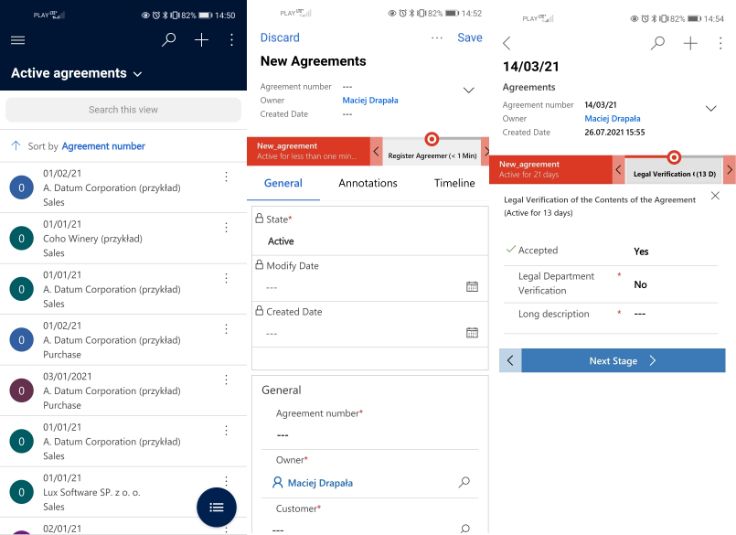Image resolution: width=736 pixels, height=535 pixels.
Task: Open options for Coho Winery row
Action: 226,228
